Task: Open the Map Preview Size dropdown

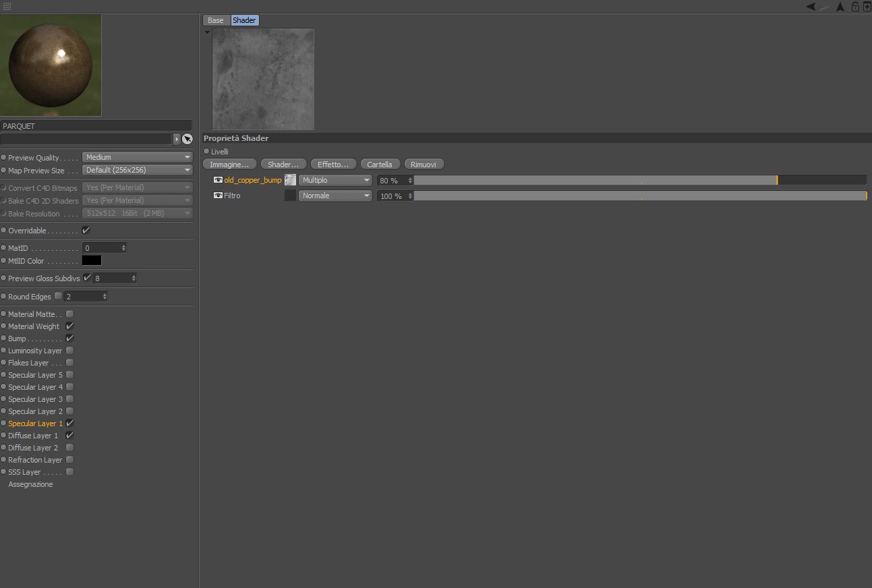Action: coord(138,170)
